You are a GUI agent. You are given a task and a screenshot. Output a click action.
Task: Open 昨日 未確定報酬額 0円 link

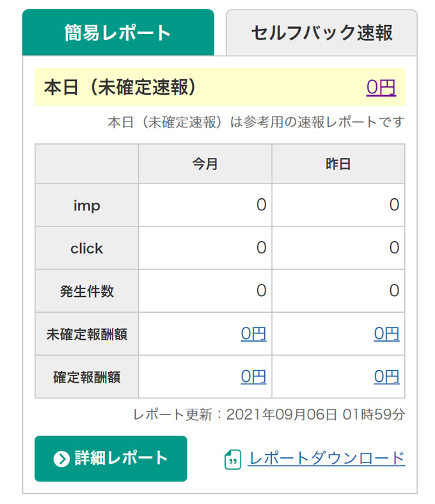click(386, 334)
